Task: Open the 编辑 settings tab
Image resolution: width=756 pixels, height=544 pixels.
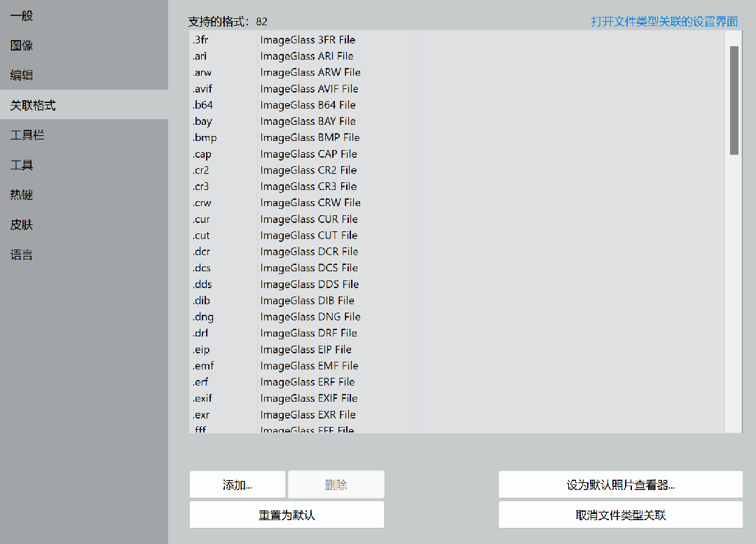Action: point(84,75)
